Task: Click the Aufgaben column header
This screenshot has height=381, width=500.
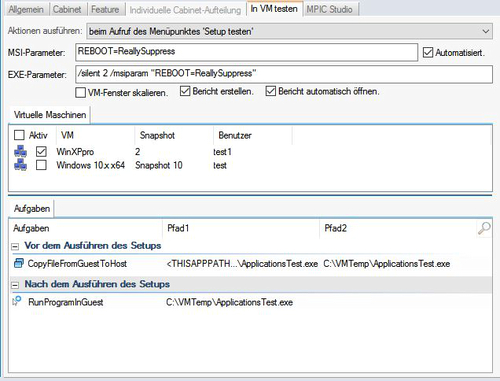Action: click(x=86, y=228)
